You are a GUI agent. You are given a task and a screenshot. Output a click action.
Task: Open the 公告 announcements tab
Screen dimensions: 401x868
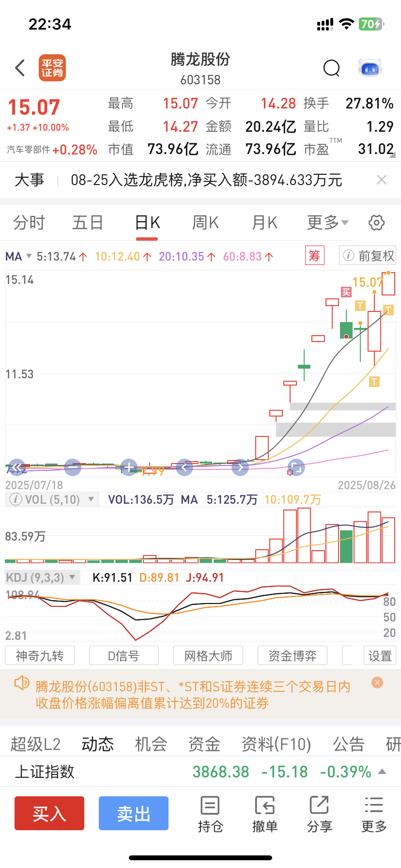[349, 744]
